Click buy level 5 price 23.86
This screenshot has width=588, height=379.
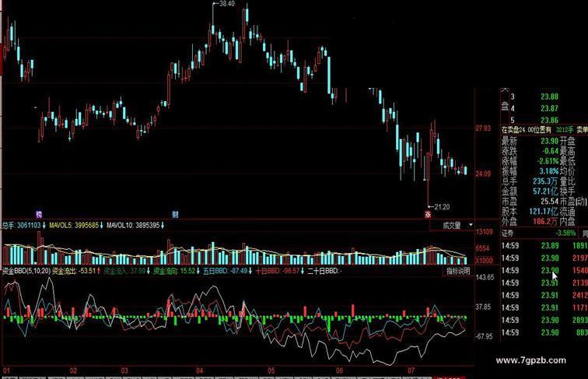click(x=549, y=120)
